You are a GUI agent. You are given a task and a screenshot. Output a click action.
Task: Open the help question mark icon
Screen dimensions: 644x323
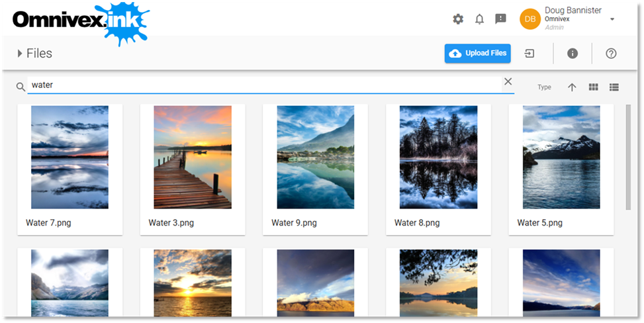tap(611, 54)
